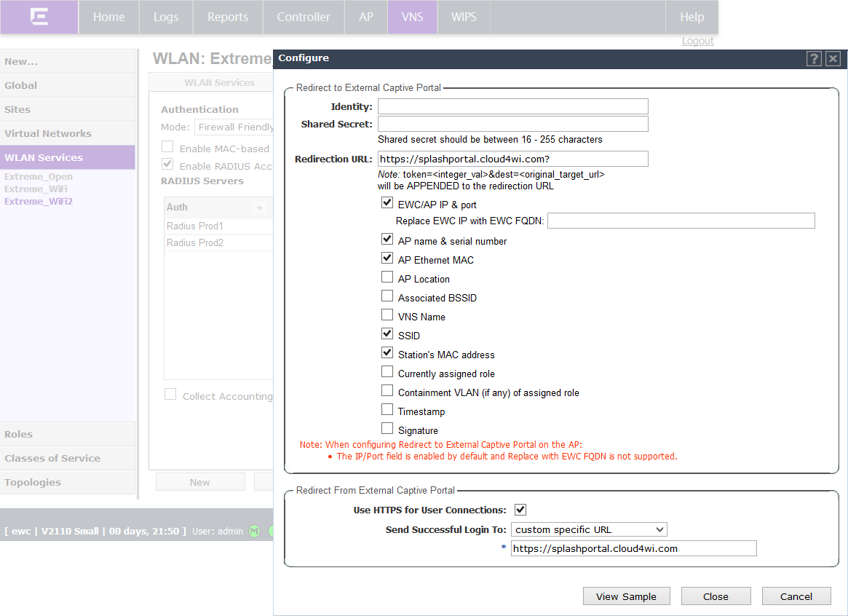848x616 pixels.
Task: Open the VNS menu tab
Action: coord(412,17)
